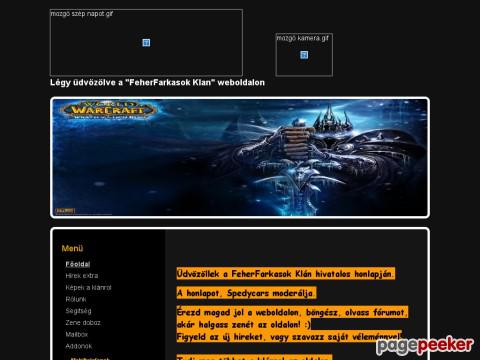Viewport: 480px width, 360px height.
Task: Open the Rólunk page link
Action: click(76, 299)
